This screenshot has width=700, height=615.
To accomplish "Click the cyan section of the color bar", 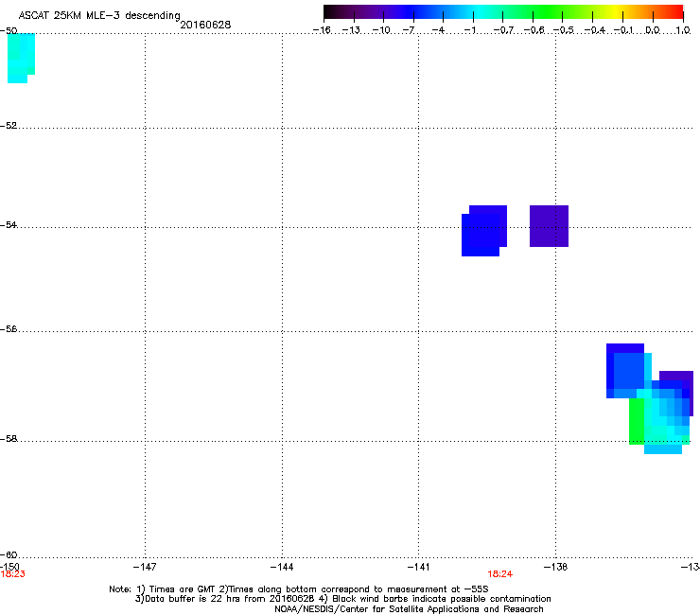I will (480, 12).
